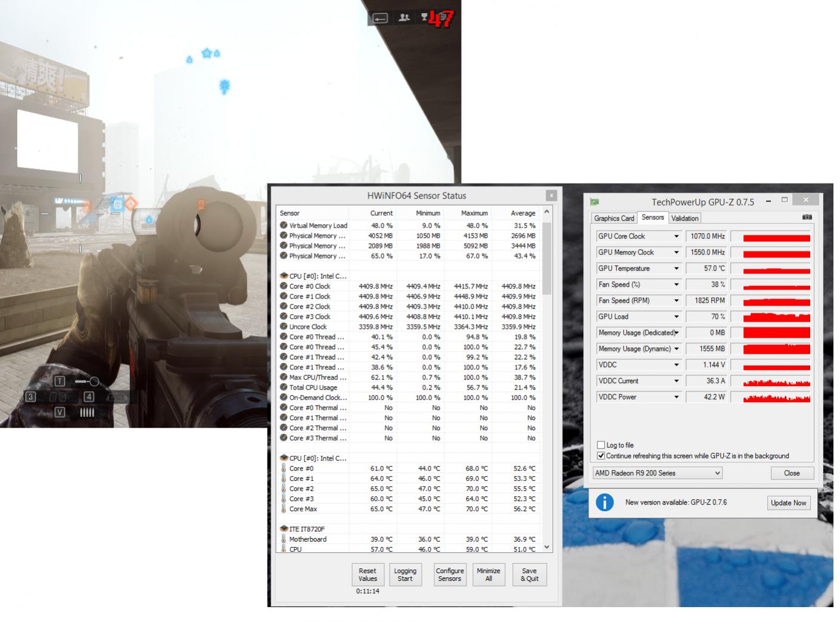
Task: Click the GPU Load history graph
Action: point(770,317)
